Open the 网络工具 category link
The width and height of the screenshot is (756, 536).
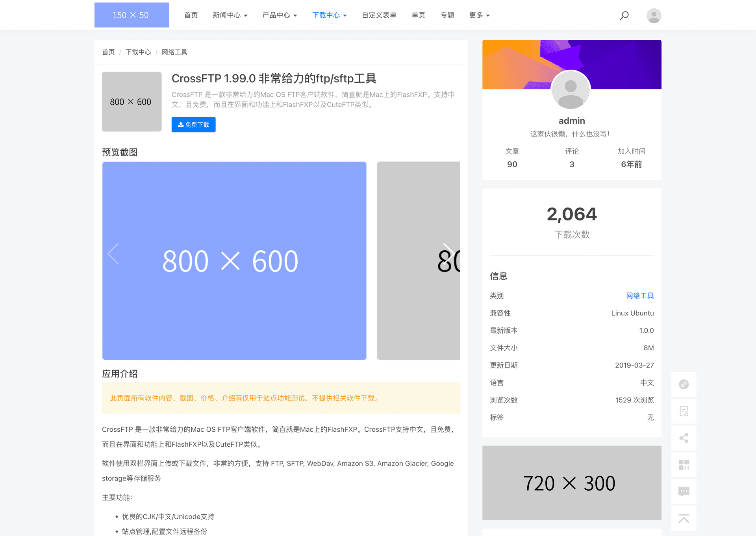(x=640, y=296)
